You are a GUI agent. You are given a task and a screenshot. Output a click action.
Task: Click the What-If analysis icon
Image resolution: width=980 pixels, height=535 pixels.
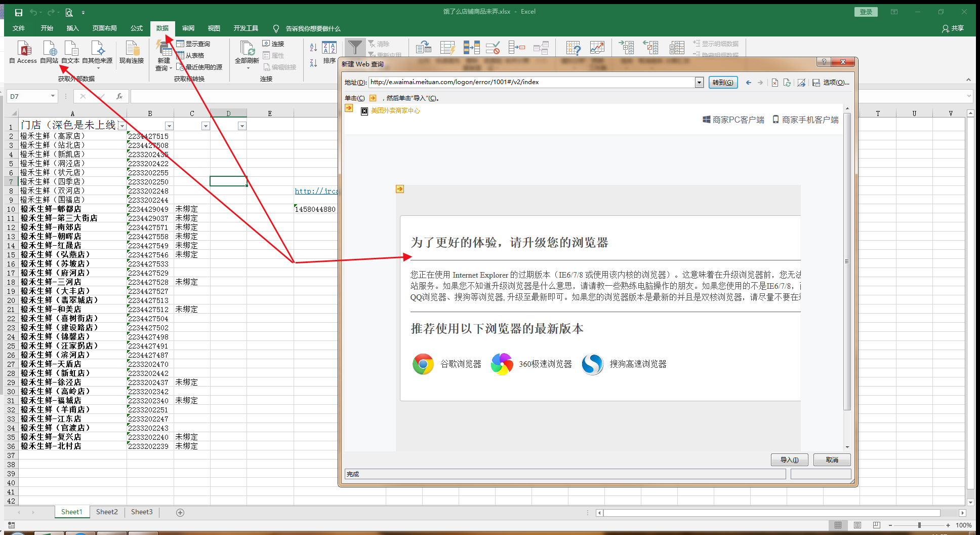click(574, 48)
